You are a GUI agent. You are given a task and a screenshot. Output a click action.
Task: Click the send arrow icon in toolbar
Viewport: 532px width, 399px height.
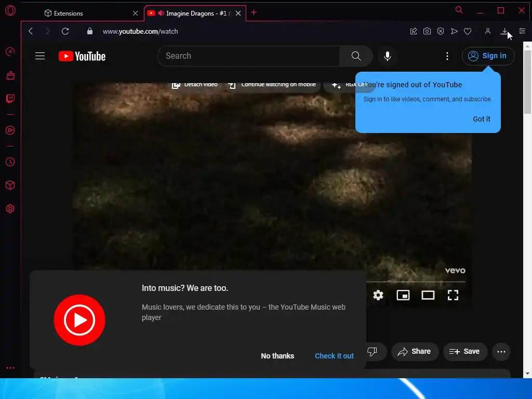(454, 31)
